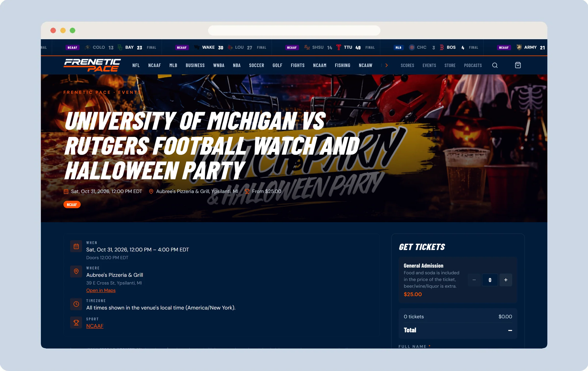Click the hero trophy icon by From $25.00
This screenshot has width=588, height=371.
247,192
